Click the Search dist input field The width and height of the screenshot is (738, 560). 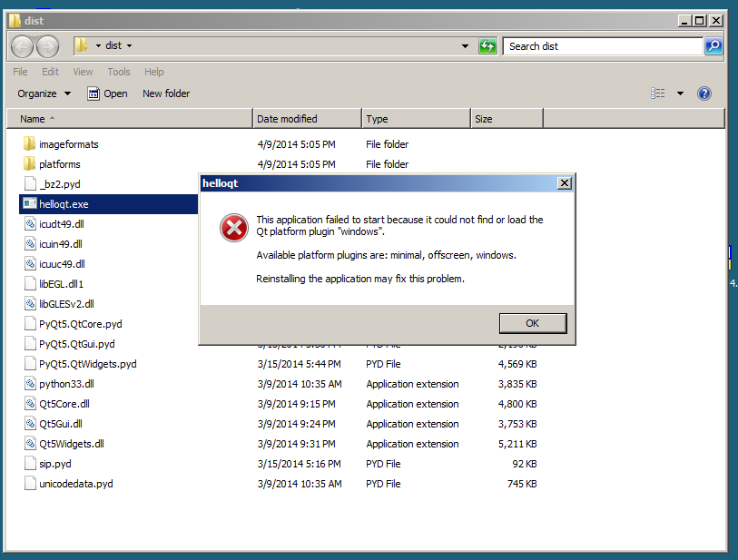tap(604, 46)
